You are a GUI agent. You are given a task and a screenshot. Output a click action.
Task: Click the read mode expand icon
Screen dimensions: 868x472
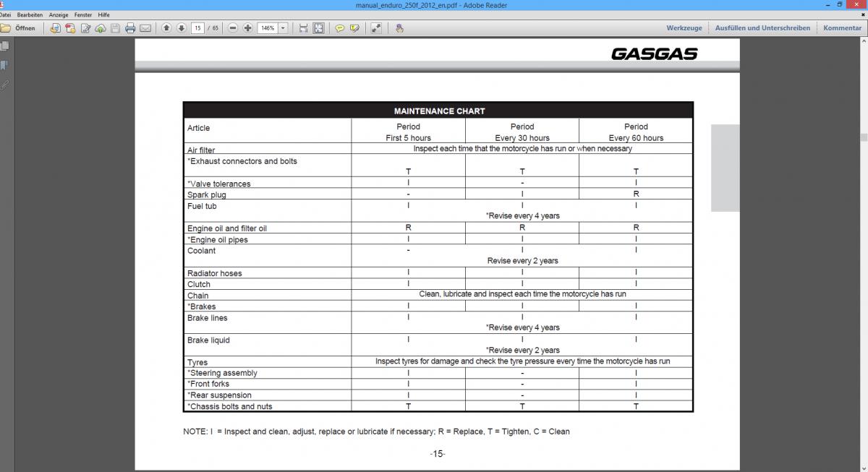point(376,28)
